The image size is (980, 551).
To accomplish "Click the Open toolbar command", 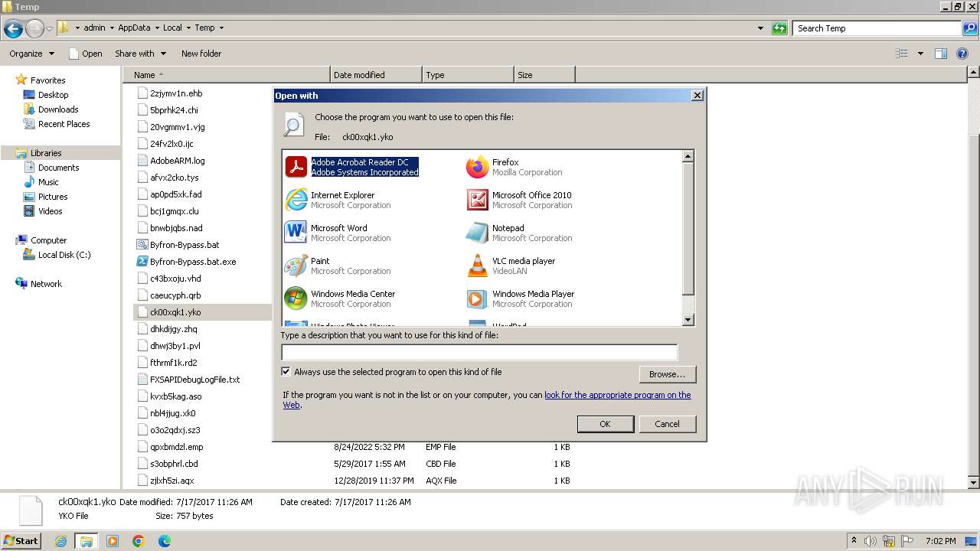I will coord(85,54).
